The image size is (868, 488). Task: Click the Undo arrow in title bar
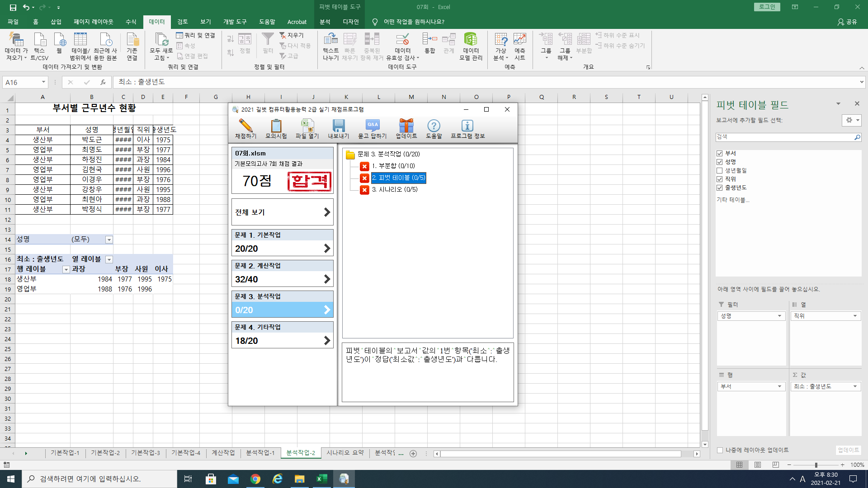tap(26, 7)
